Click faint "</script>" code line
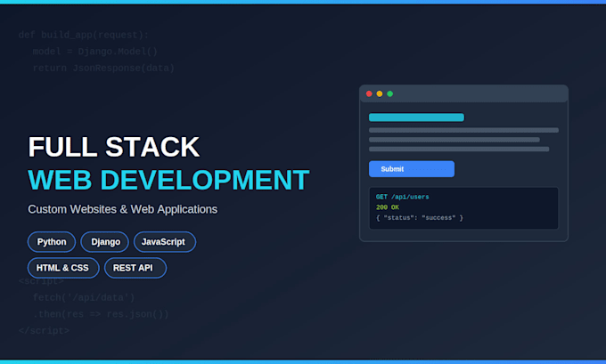 tap(44, 331)
